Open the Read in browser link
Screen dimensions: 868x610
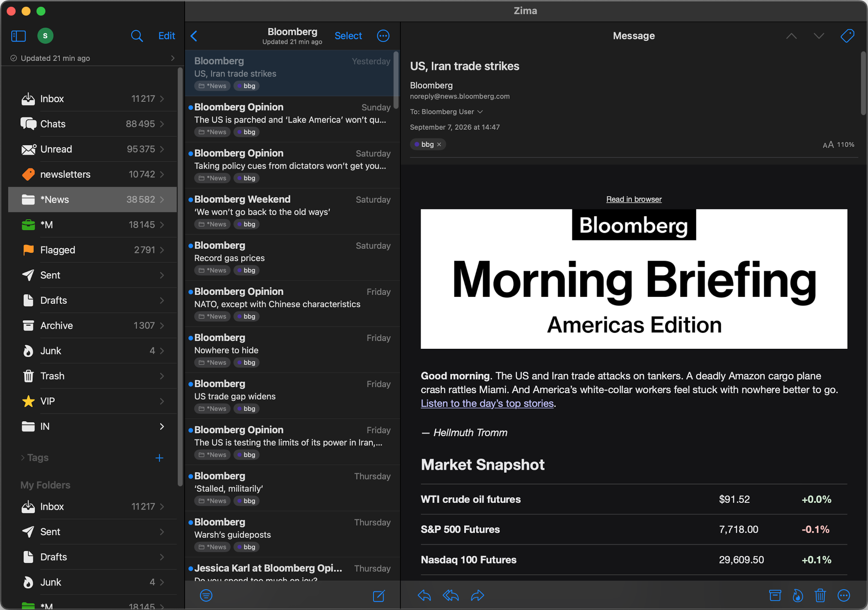click(x=634, y=199)
